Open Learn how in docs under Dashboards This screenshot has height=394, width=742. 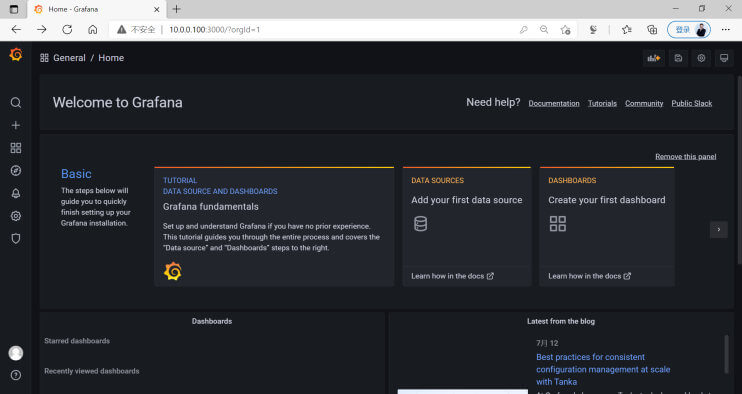click(590, 276)
